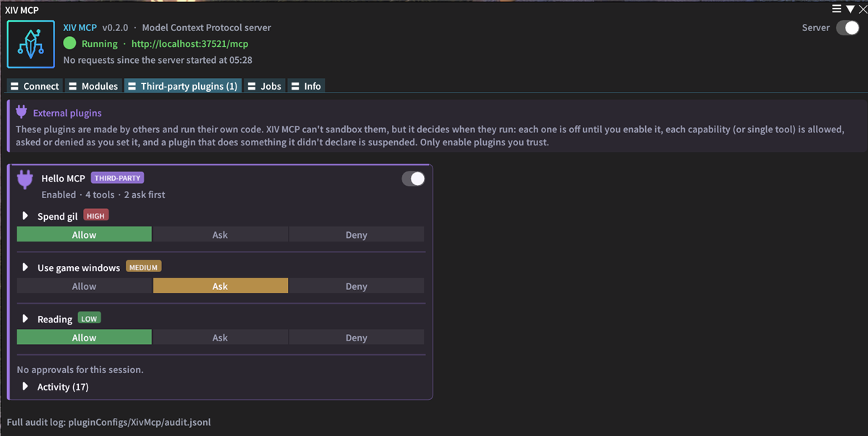
Task: Set Use game windows to Ask
Action: (220, 286)
